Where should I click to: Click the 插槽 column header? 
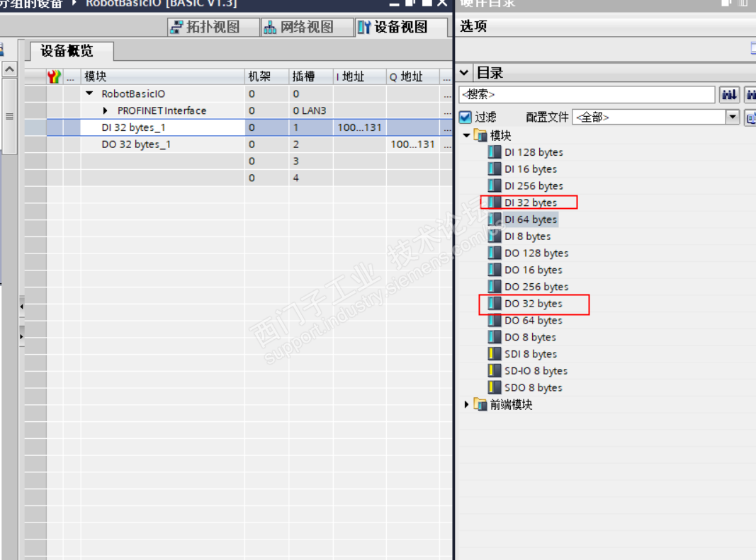pyautogui.click(x=311, y=76)
